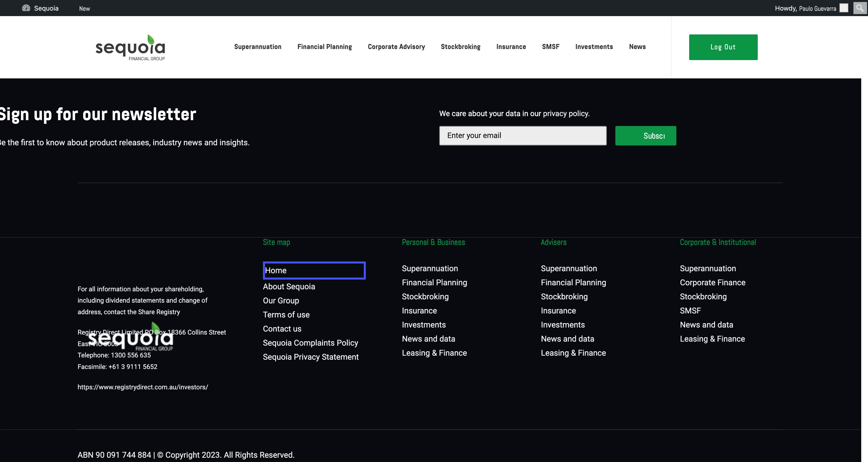The height and width of the screenshot is (462, 868).
Task: Open the SMSF header menu item
Action: (550, 47)
